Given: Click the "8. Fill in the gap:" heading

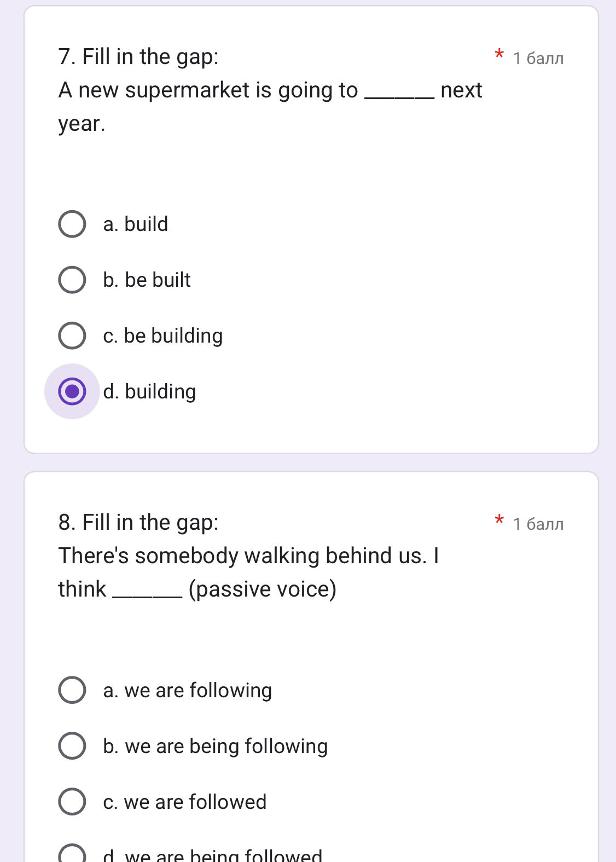Looking at the screenshot, I should click(x=138, y=522).
